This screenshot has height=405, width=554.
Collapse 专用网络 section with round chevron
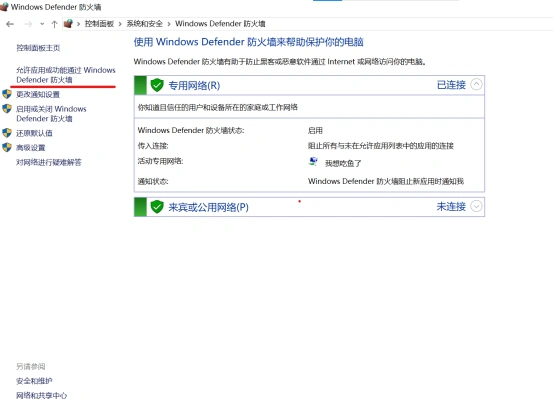(x=476, y=84)
